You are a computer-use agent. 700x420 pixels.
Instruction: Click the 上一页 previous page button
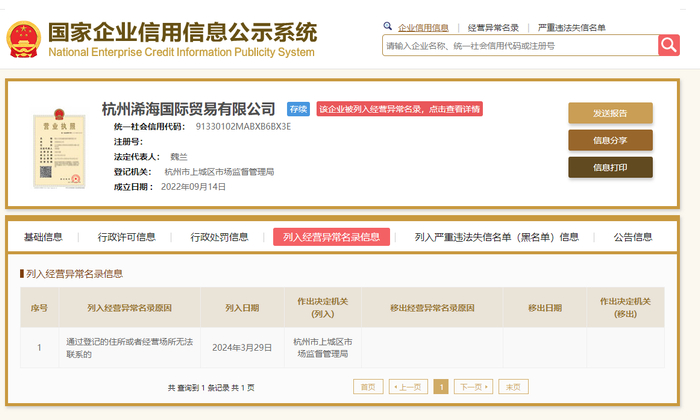[x=408, y=387]
